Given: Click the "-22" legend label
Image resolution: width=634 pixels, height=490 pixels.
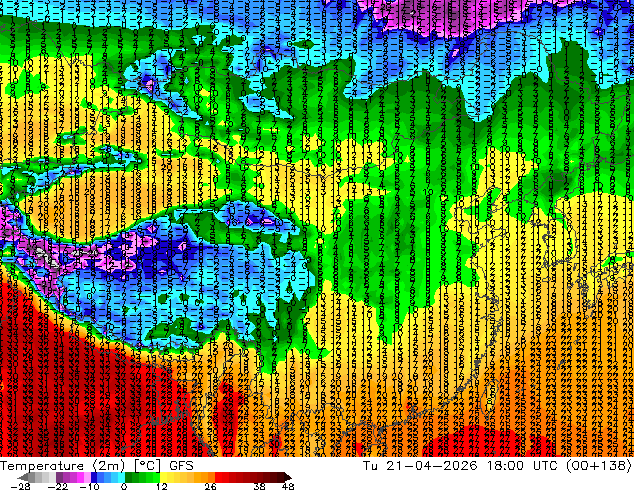Looking at the screenshot, I should tap(58, 486).
